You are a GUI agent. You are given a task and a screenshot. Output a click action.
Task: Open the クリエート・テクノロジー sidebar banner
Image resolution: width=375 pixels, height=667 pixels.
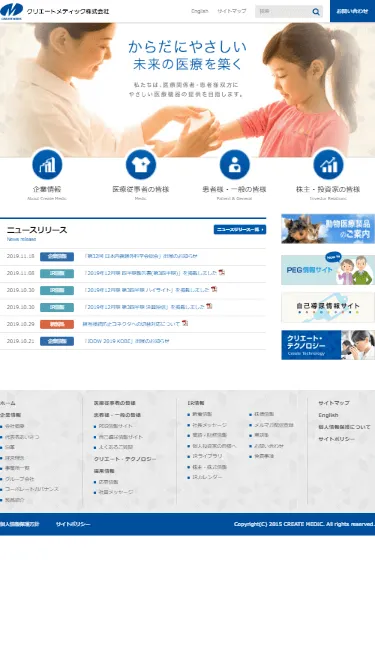coord(328,345)
